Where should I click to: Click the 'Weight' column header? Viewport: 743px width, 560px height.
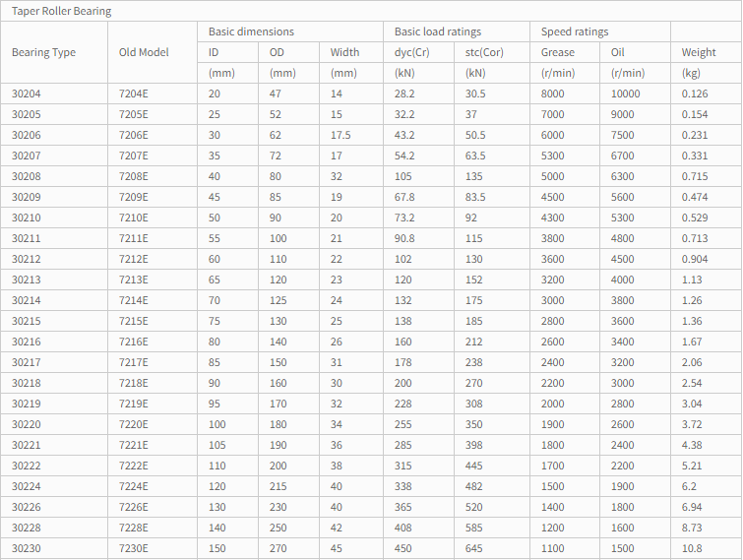click(699, 52)
